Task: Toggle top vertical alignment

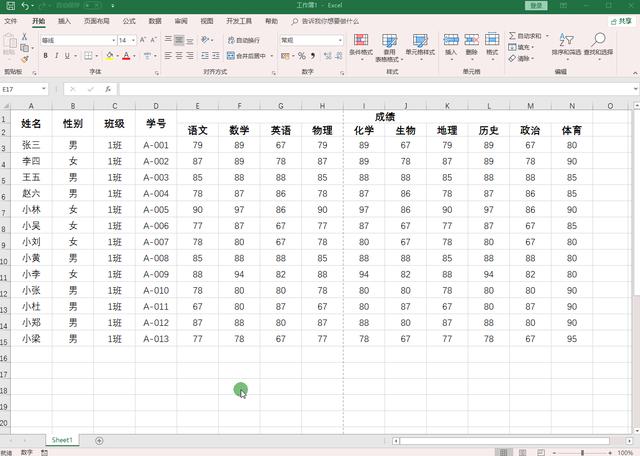Action: (168, 40)
